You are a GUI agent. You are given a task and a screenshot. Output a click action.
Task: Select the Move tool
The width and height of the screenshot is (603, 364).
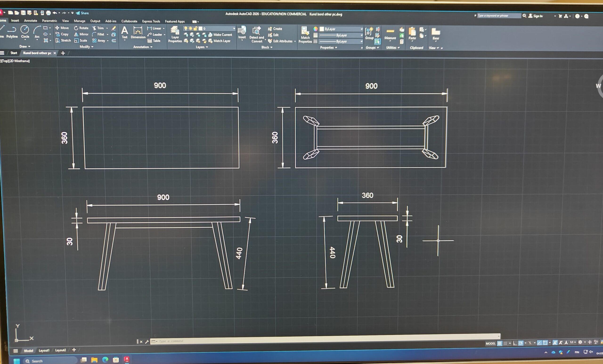point(63,28)
